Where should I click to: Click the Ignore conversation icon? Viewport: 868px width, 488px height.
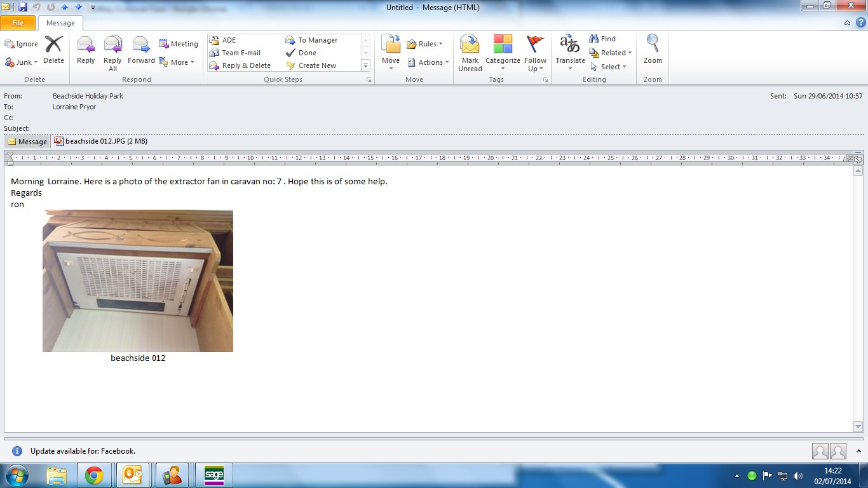point(22,44)
